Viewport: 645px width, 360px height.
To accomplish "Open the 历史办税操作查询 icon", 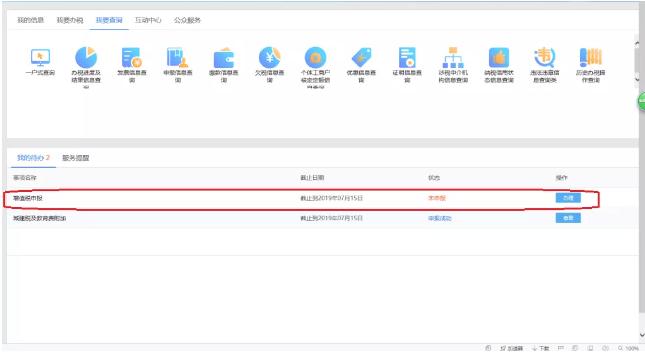I will click(x=591, y=57).
